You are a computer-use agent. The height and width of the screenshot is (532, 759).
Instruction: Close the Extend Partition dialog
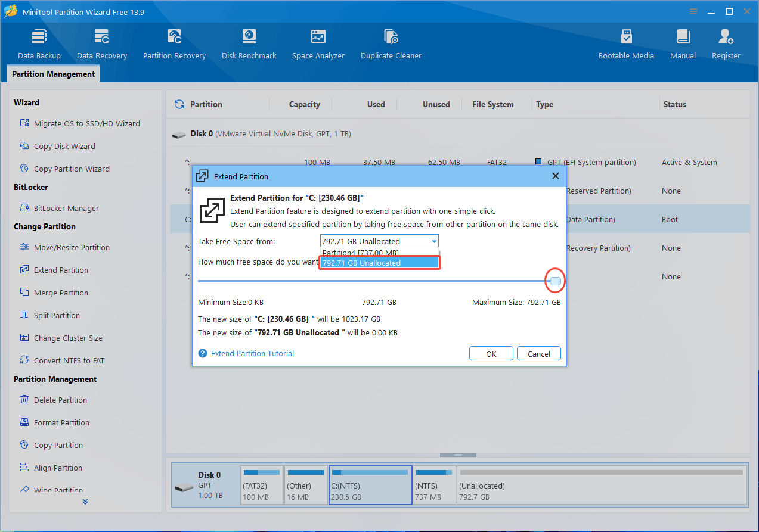click(555, 176)
